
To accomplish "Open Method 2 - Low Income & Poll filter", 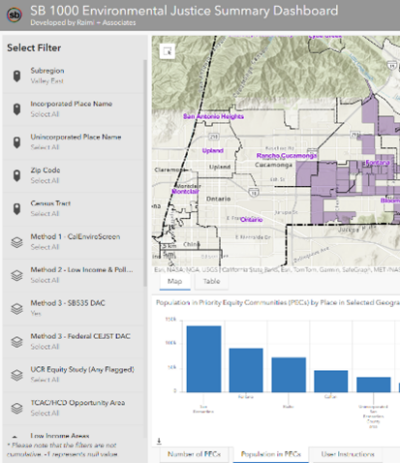I will pos(73,275).
